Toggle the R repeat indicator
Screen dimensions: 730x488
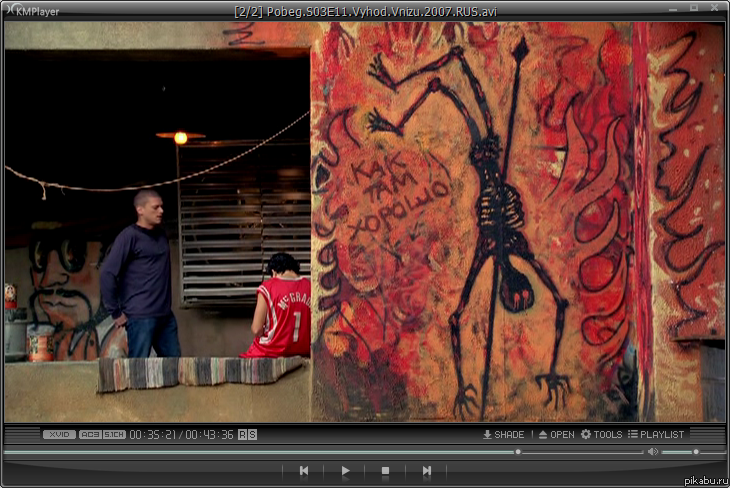click(243, 435)
